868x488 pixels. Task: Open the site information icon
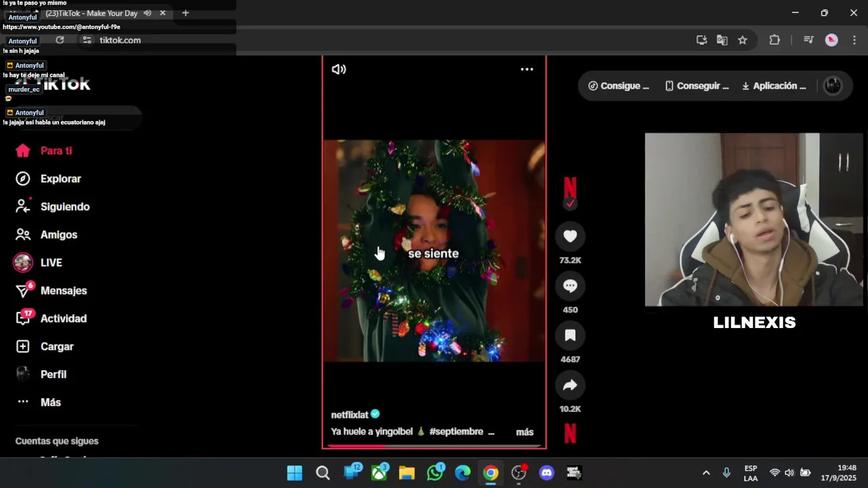coord(87,40)
